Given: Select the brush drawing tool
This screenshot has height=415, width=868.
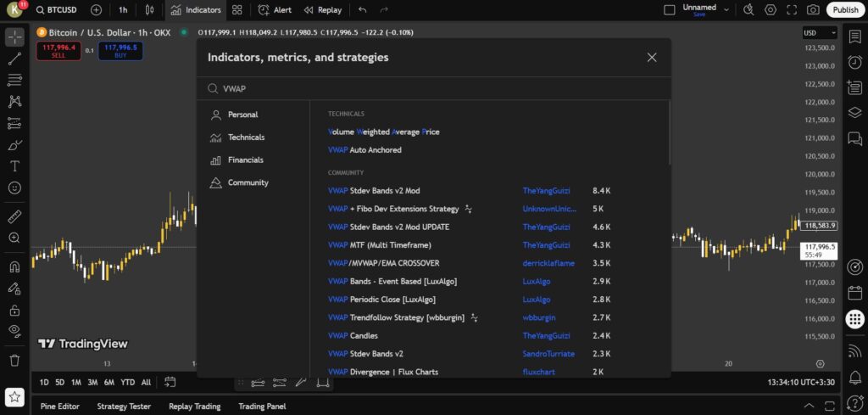Looking at the screenshot, I should pyautogui.click(x=15, y=145).
